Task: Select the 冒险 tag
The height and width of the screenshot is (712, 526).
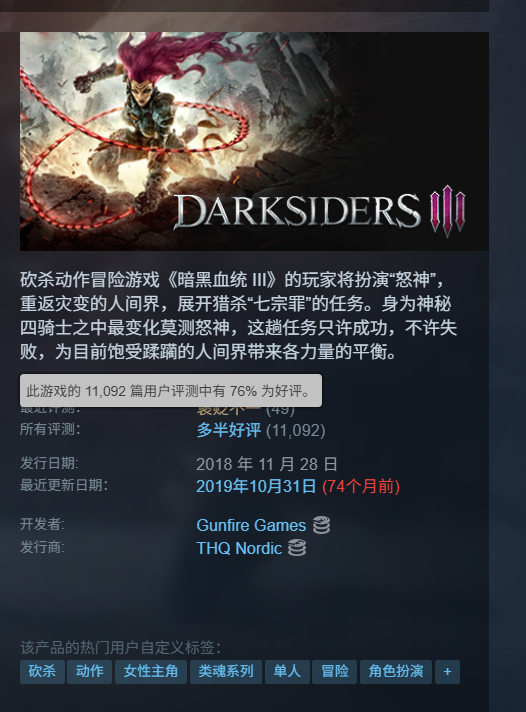Action: pyautogui.click(x=335, y=672)
